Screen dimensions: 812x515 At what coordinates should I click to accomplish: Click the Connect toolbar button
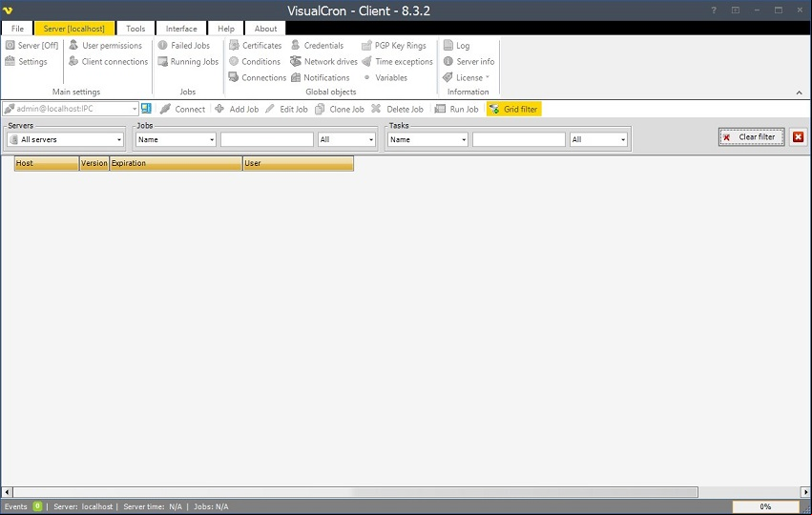(183, 110)
